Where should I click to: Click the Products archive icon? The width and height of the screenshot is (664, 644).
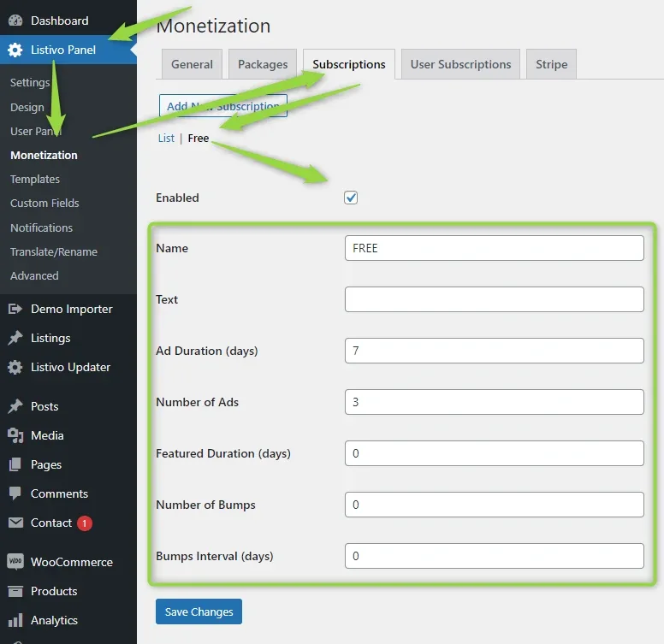tap(15, 591)
